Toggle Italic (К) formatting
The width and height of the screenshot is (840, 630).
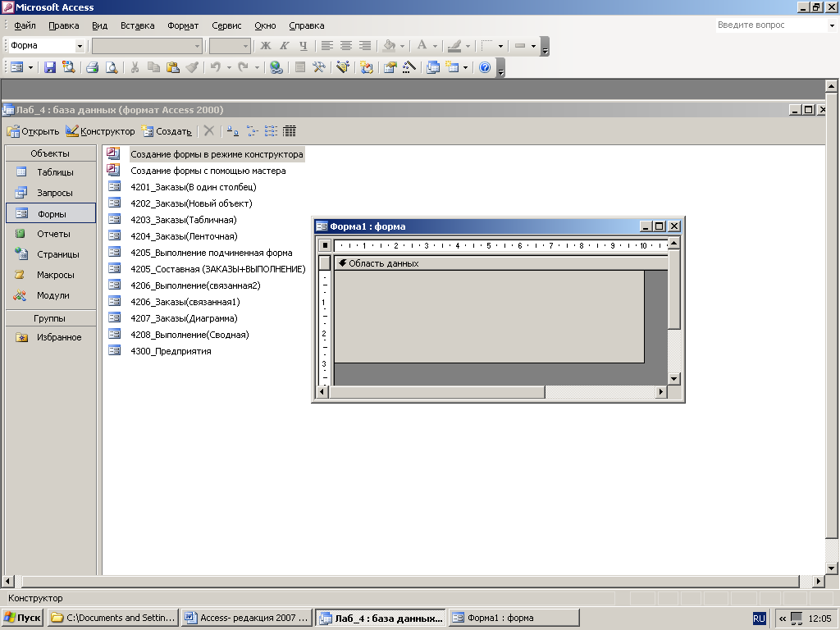click(285, 46)
